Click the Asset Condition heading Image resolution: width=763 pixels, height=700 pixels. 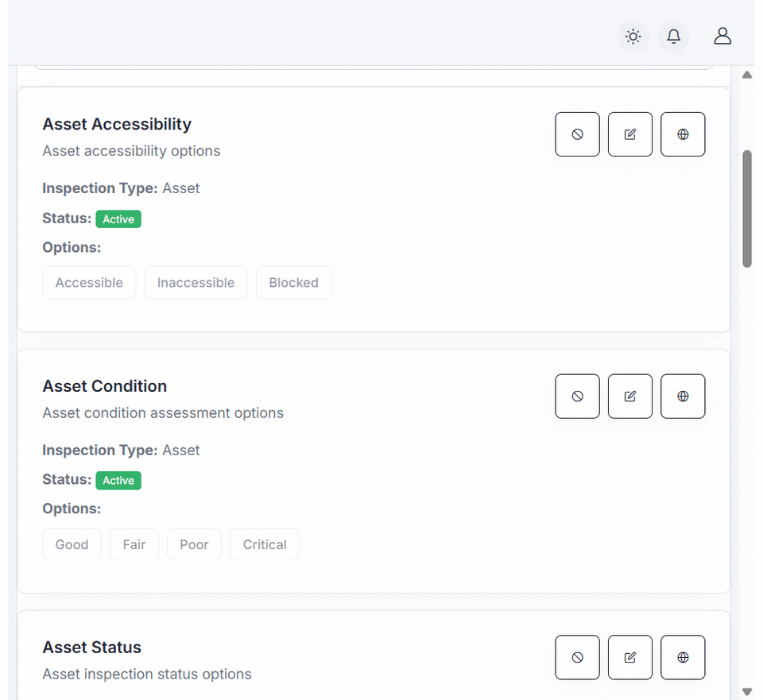click(105, 386)
